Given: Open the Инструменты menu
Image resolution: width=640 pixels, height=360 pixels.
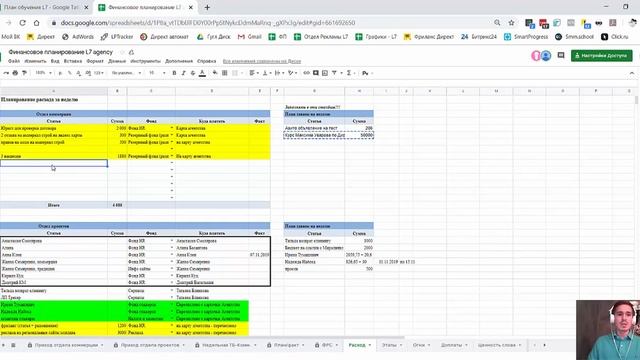Looking at the screenshot, I should point(145,61).
